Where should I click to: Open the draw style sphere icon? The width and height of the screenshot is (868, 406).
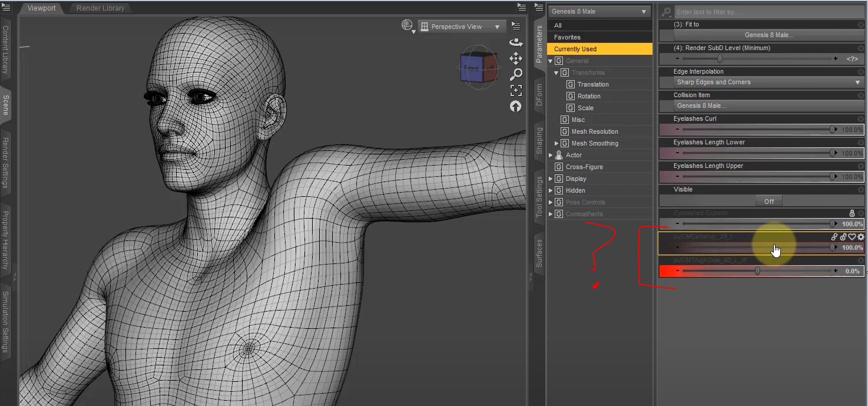click(x=407, y=25)
